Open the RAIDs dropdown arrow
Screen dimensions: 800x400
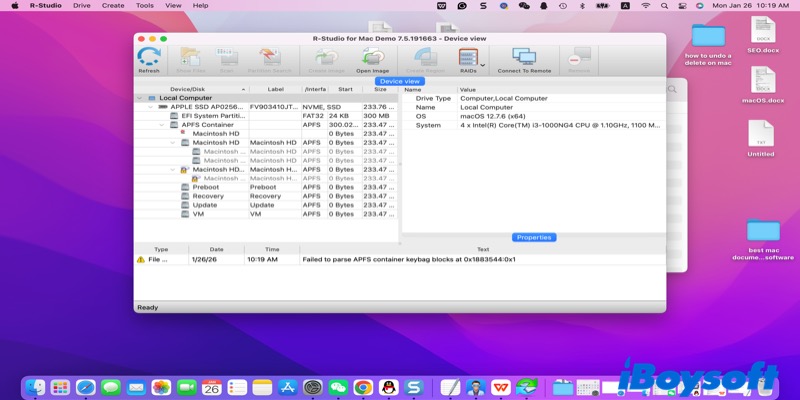(483, 64)
